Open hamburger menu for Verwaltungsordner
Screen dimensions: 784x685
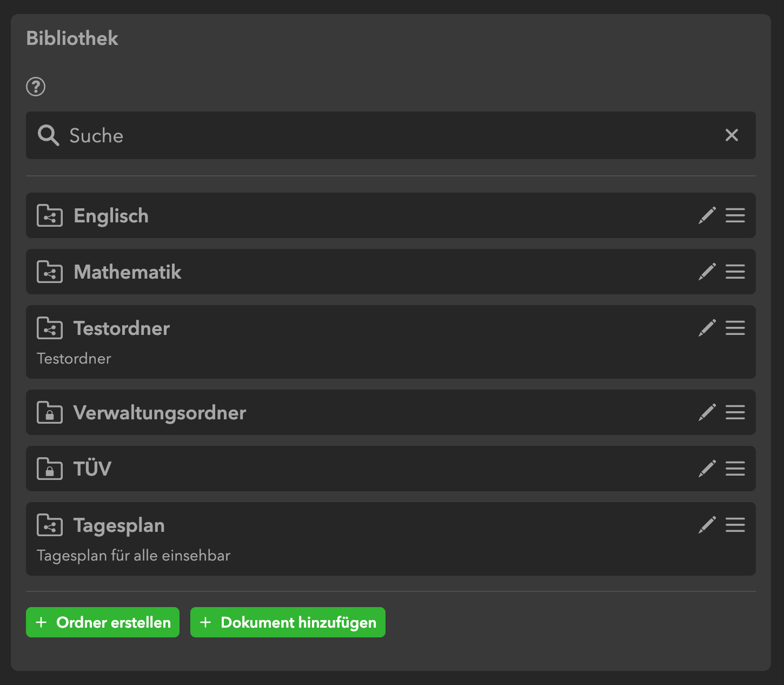coord(735,412)
